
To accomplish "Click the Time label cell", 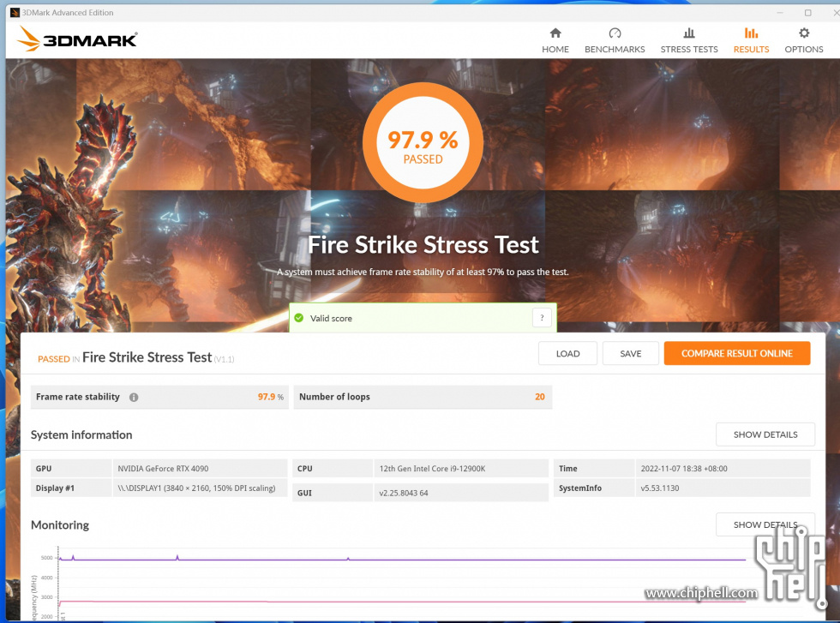I will tap(593, 468).
